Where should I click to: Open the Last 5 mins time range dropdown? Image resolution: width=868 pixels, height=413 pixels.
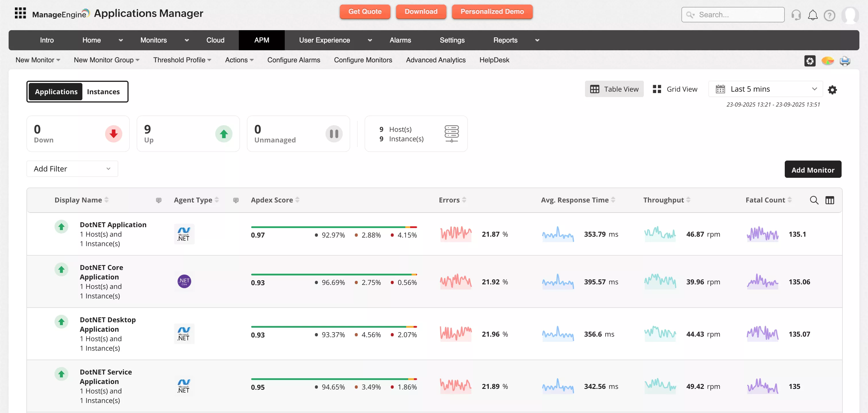pos(765,89)
